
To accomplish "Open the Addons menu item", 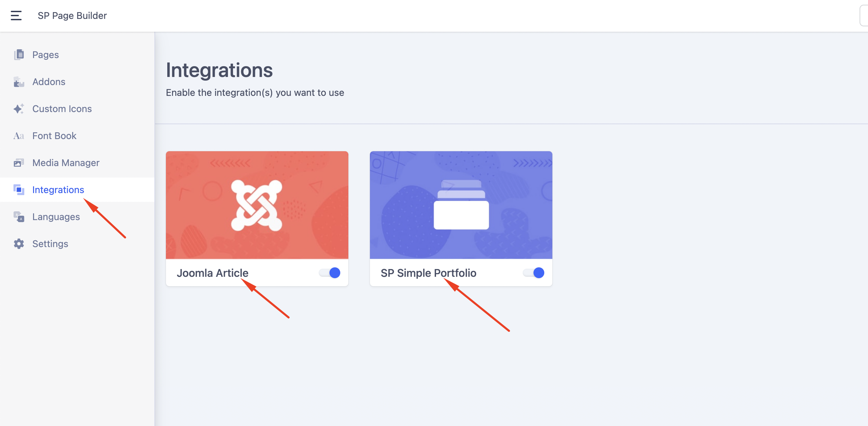I will pos(77,82).
